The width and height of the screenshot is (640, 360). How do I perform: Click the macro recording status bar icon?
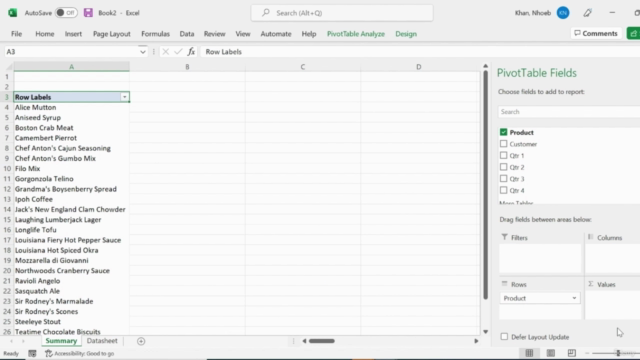click(x=32, y=353)
